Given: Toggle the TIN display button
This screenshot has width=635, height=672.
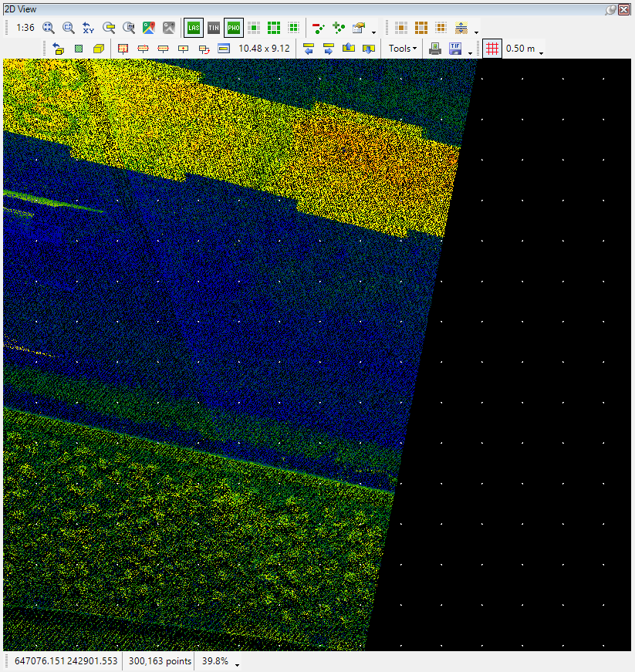Looking at the screenshot, I should pyautogui.click(x=214, y=28).
